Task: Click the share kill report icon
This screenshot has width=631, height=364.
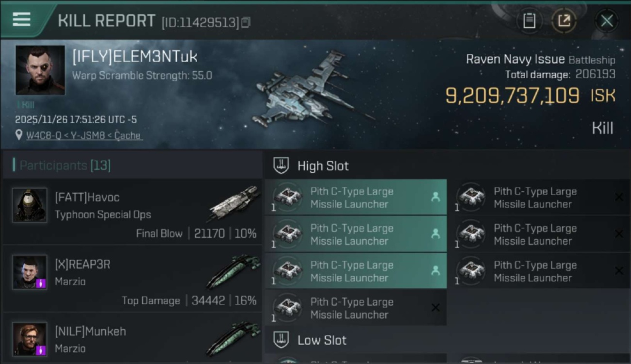Action: pos(564,21)
